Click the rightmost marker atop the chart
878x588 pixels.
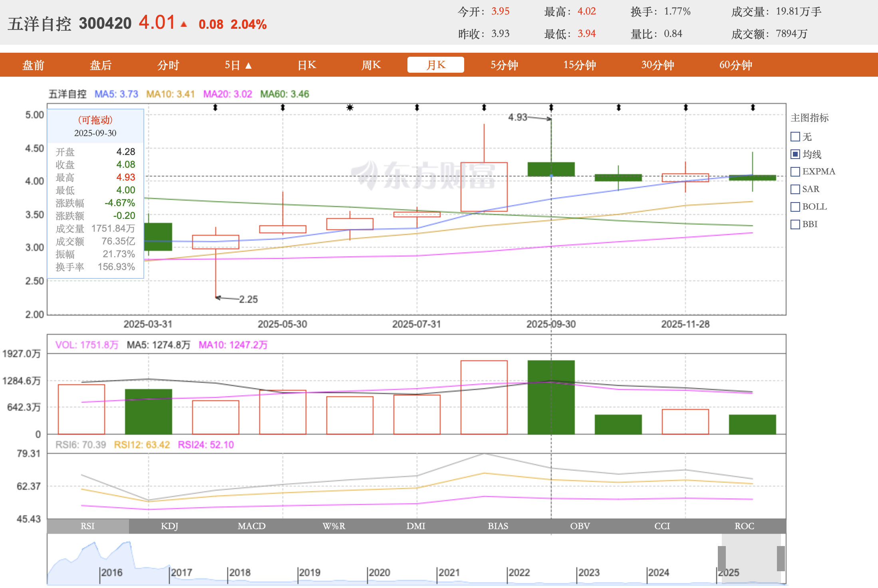[x=753, y=107]
